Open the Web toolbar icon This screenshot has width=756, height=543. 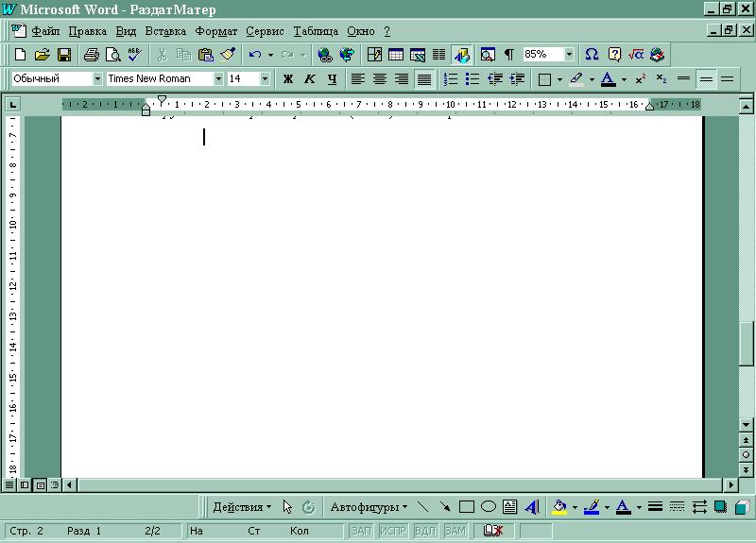347,55
